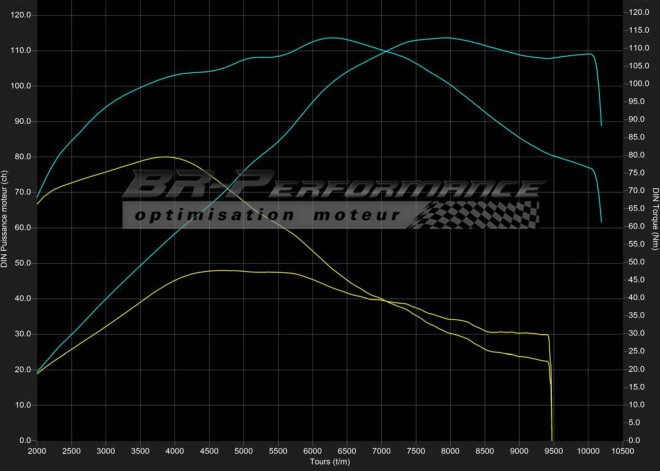This screenshot has width=660, height=471.
Task: Select the 'DIN Puissance moteur (ch)' axis title
Action: pos(6,218)
